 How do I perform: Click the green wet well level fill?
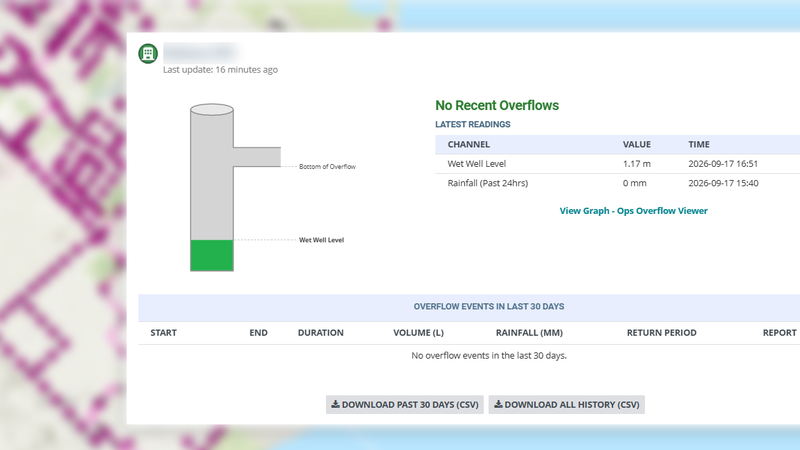point(212,255)
